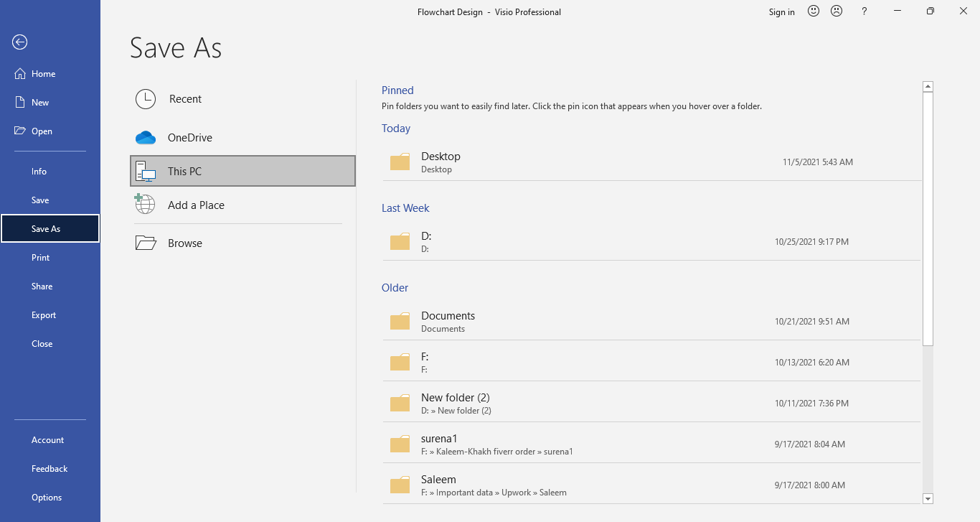
Task: Click the Older section heading
Action: coord(395,288)
